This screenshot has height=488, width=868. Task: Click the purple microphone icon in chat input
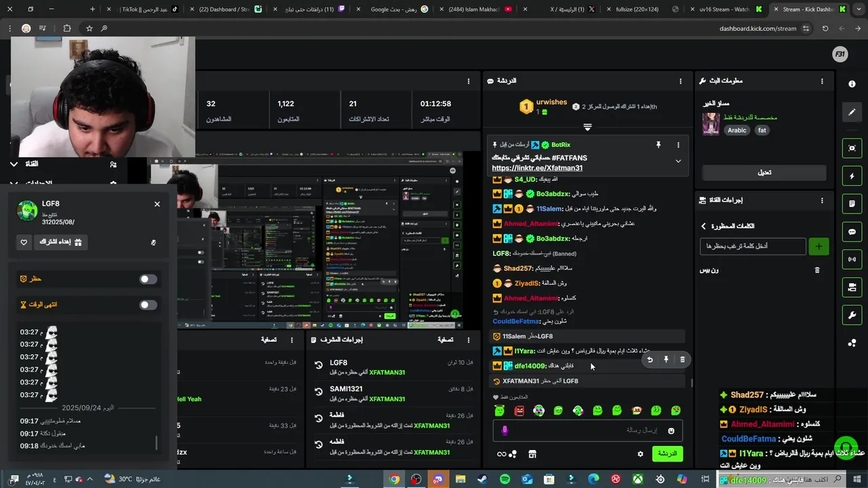pos(505,430)
